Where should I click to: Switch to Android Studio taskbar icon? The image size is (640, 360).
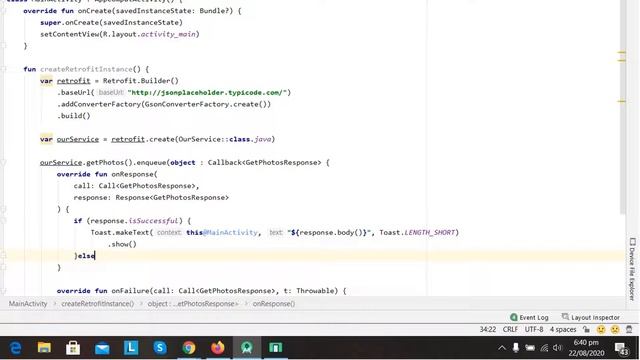click(247, 348)
